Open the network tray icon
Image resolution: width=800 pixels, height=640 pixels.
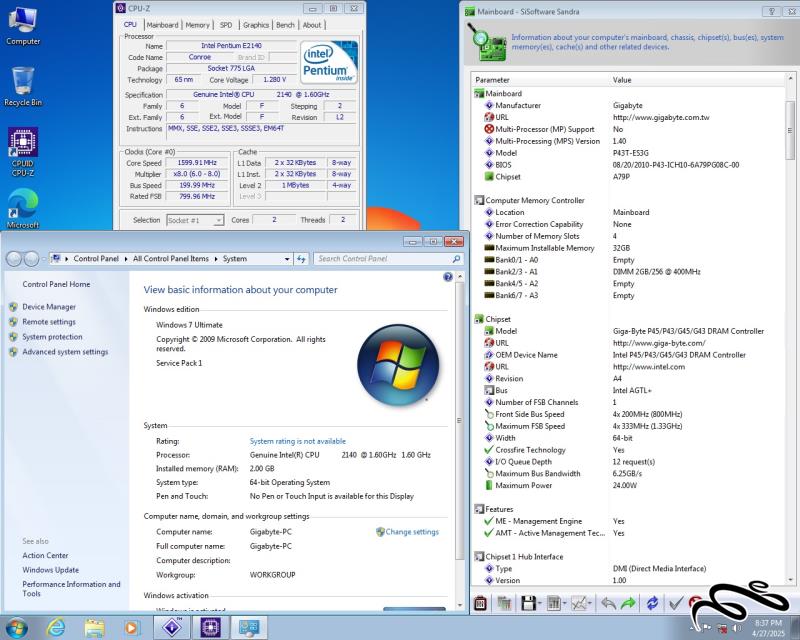point(722,627)
